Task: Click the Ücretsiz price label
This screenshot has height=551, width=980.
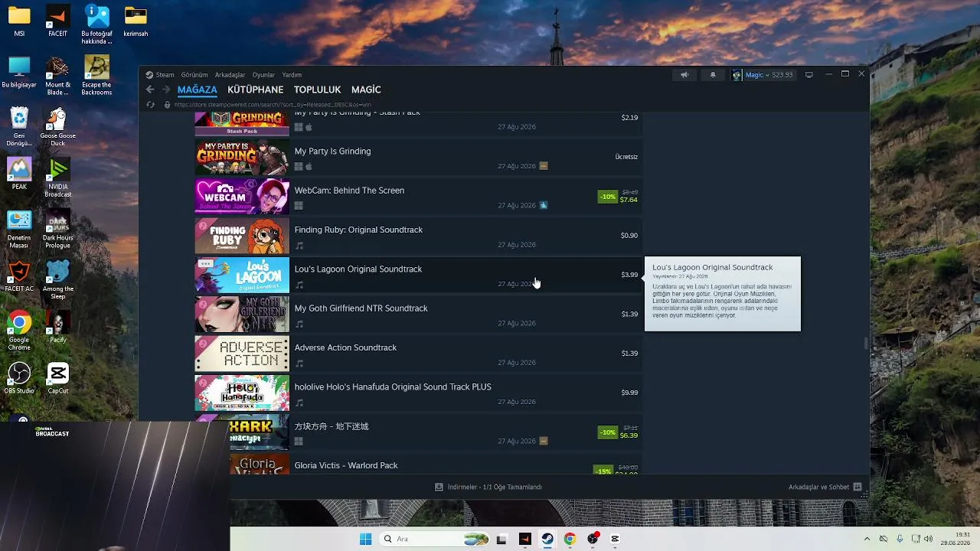Action: pyautogui.click(x=626, y=157)
